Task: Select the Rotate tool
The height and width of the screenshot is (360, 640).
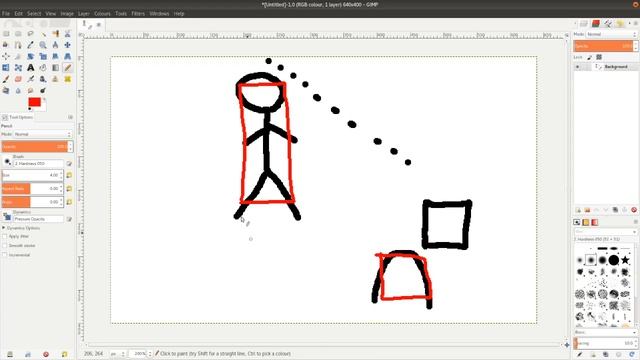Action: point(31,56)
